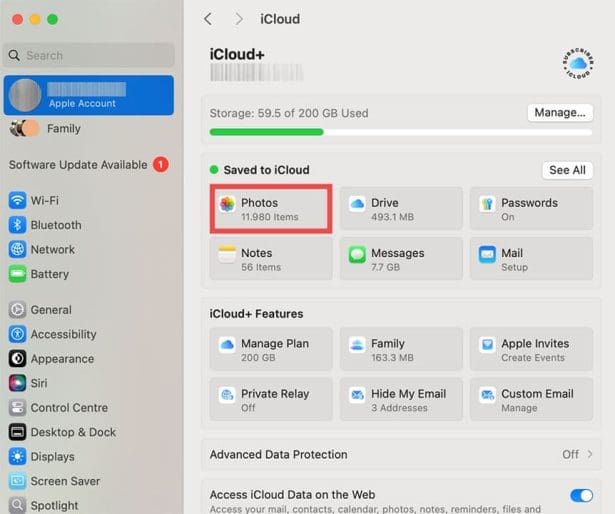Open Software Update Available notice
This screenshot has width=615, height=514.
[x=78, y=165]
